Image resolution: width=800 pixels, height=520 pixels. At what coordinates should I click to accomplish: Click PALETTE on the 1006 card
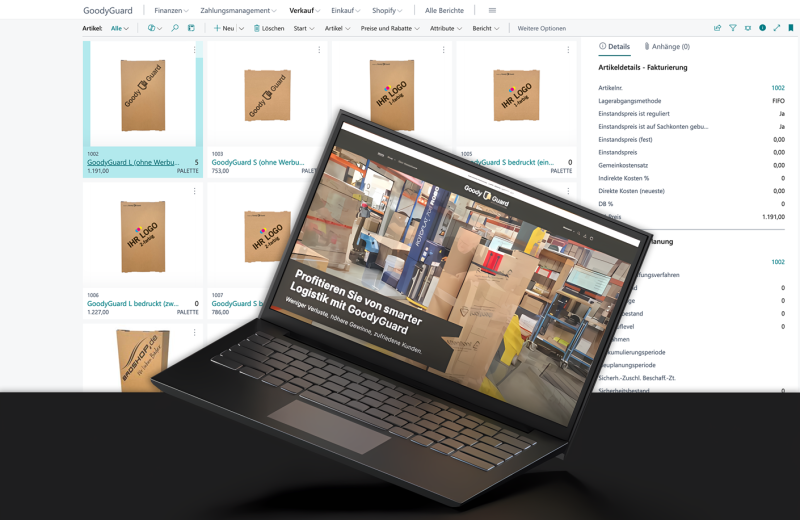coord(188,312)
